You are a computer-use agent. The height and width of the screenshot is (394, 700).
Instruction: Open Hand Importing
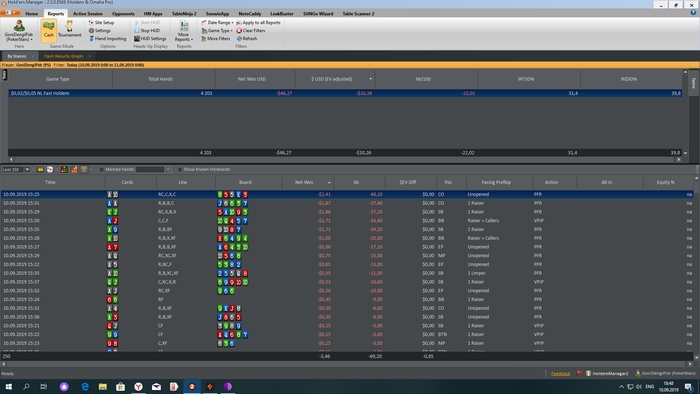point(108,38)
